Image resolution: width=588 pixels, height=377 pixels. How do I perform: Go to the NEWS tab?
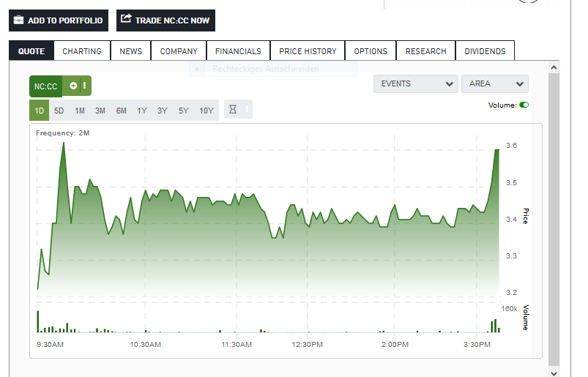[x=131, y=51]
